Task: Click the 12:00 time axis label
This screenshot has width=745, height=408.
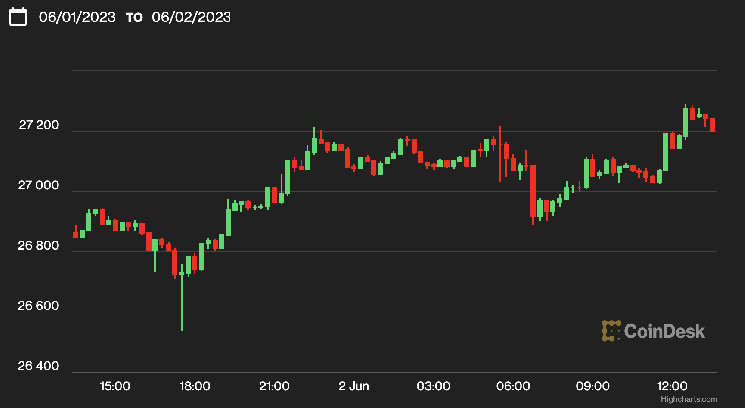Action: (672, 386)
